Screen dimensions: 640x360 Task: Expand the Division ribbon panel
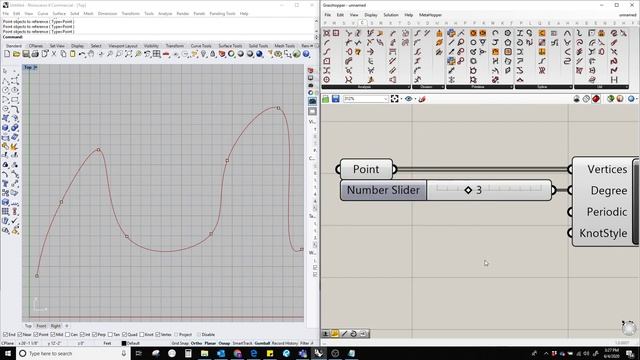[428, 87]
